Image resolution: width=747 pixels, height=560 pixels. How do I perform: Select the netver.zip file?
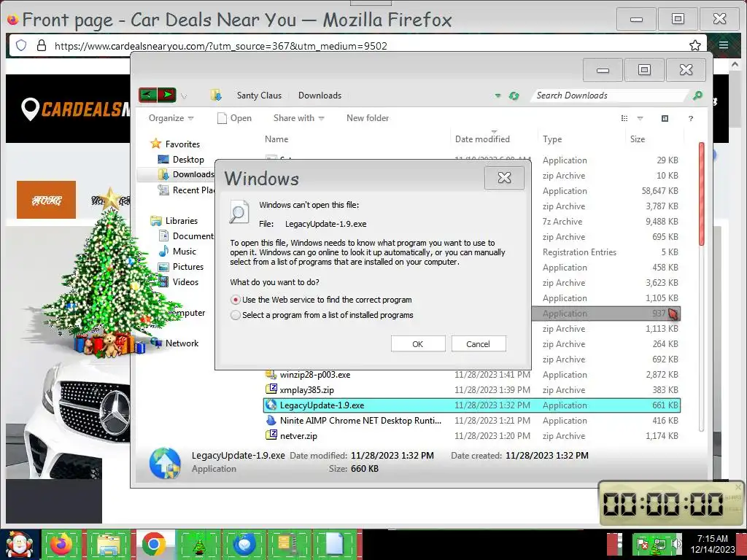(472, 436)
